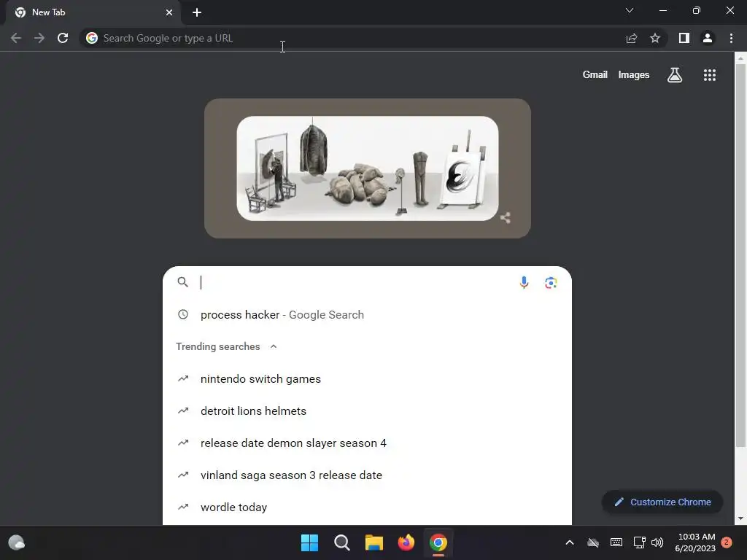Select nintendo switch games suggestion
This screenshot has width=747, height=560.
(x=367, y=379)
